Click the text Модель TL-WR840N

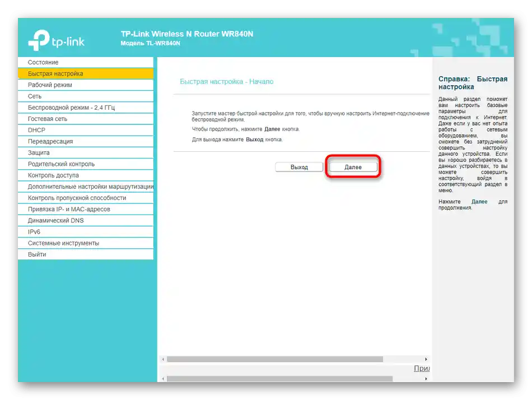[150, 44]
